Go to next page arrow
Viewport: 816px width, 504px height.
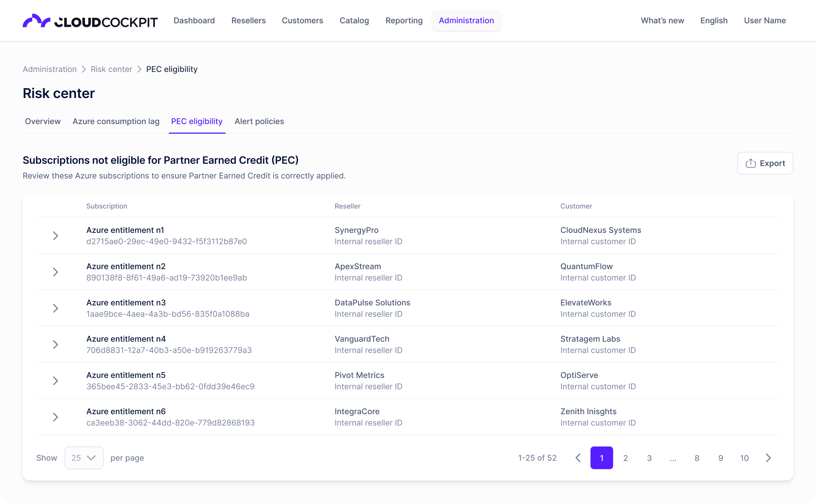768,458
